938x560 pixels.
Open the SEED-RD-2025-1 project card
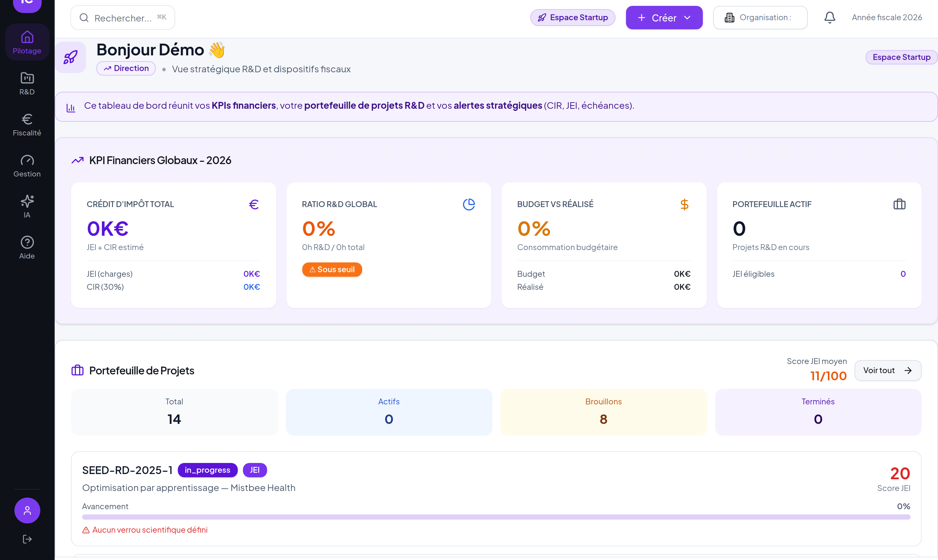click(x=496, y=498)
